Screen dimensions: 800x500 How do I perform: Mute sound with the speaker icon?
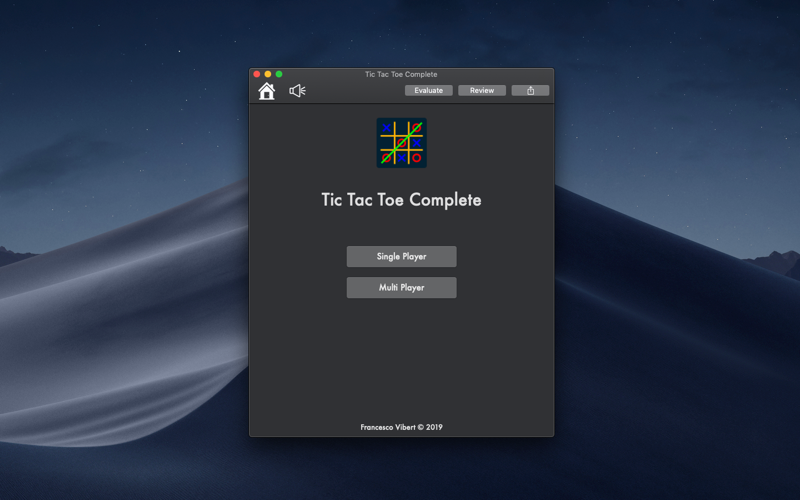[297, 91]
